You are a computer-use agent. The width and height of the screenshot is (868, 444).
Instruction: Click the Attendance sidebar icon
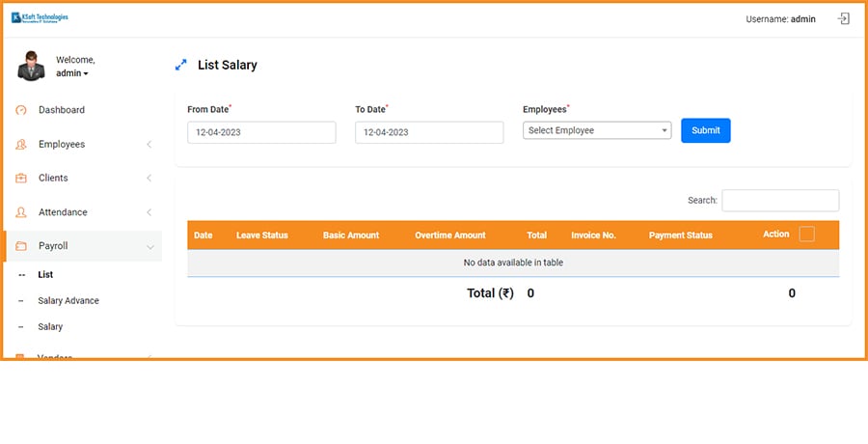[21, 212]
